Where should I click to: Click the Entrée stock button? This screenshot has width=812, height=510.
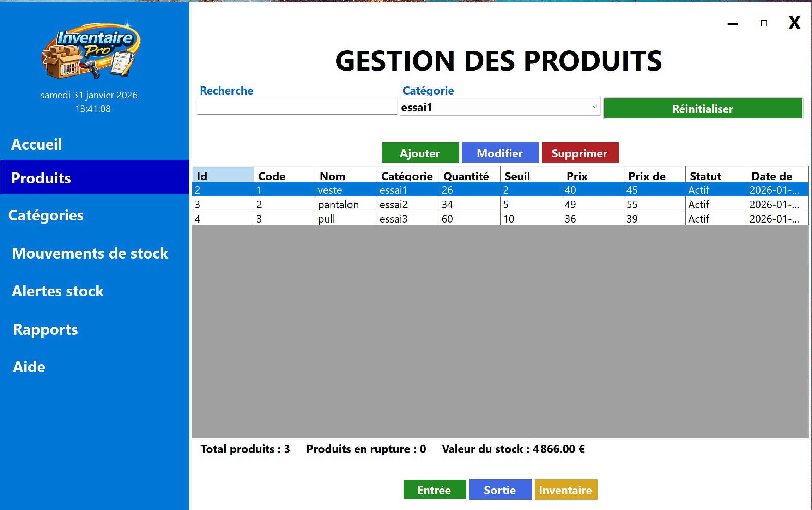pyautogui.click(x=434, y=490)
